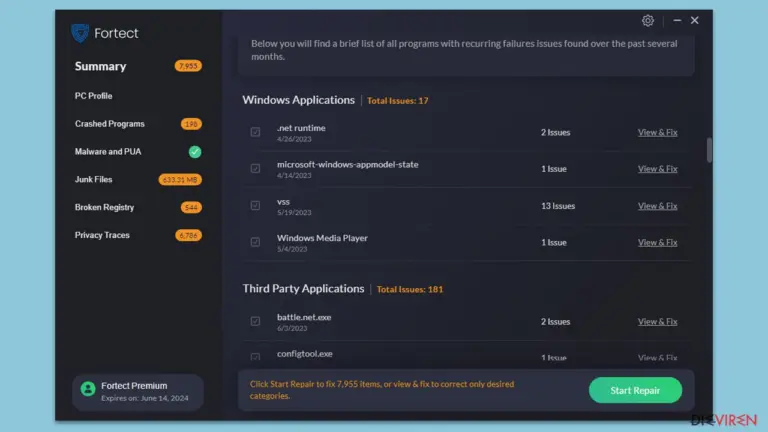Viewport: 768px width, 432px height.
Task: Click View & Fix for vss
Action: (x=657, y=206)
